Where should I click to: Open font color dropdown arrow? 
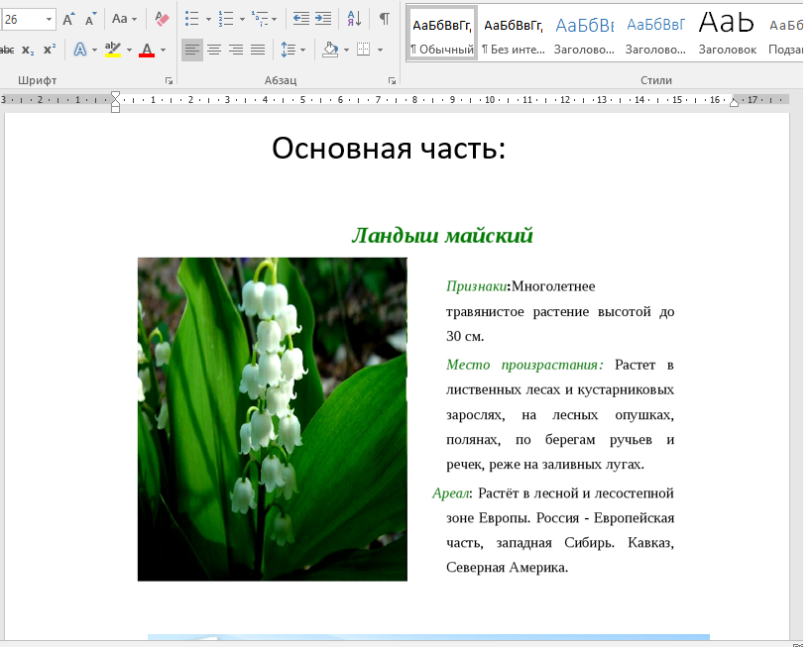[164, 50]
